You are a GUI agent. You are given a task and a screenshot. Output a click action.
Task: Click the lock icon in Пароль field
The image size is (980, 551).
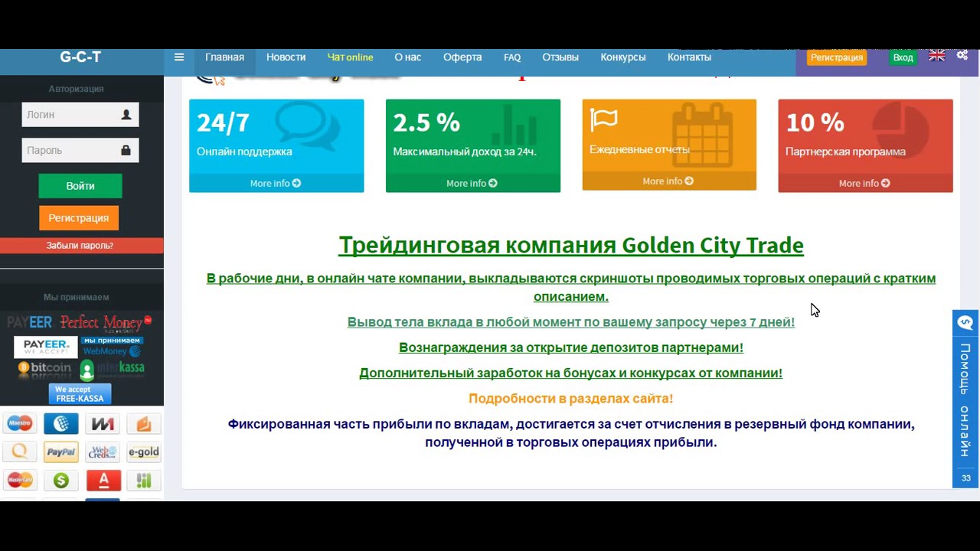click(126, 151)
